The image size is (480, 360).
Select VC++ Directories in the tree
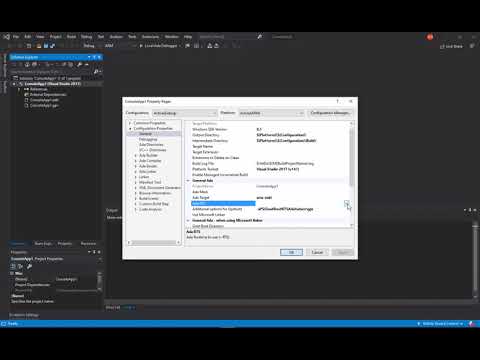[152, 150]
